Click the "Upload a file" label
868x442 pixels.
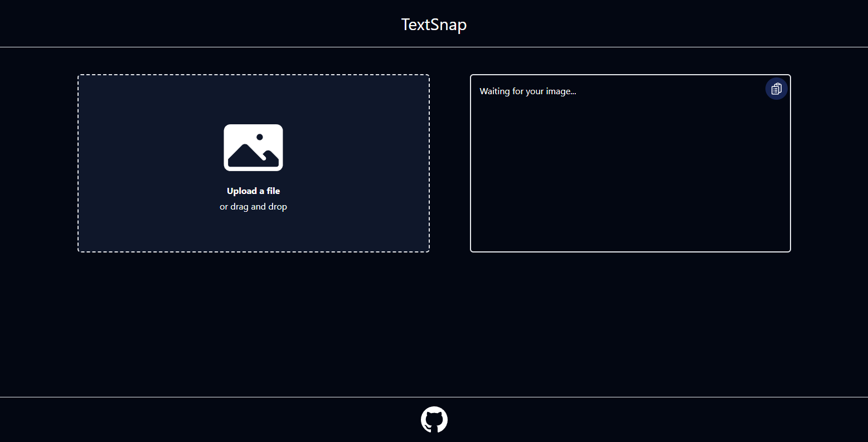254,191
